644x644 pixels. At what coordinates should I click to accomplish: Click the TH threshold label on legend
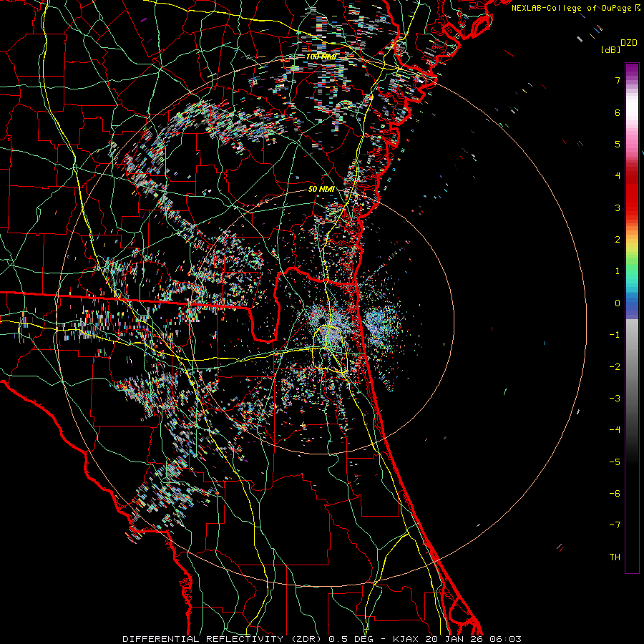[615, 557]
